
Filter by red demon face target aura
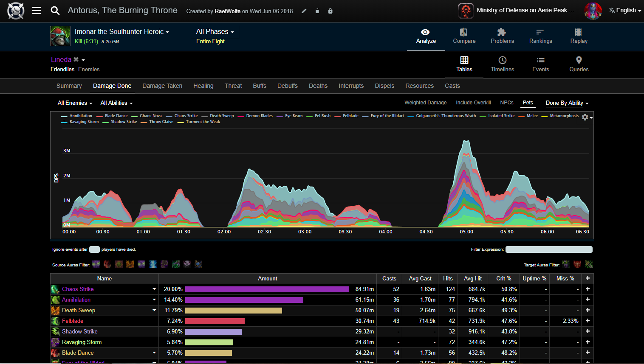click(577, 264)
